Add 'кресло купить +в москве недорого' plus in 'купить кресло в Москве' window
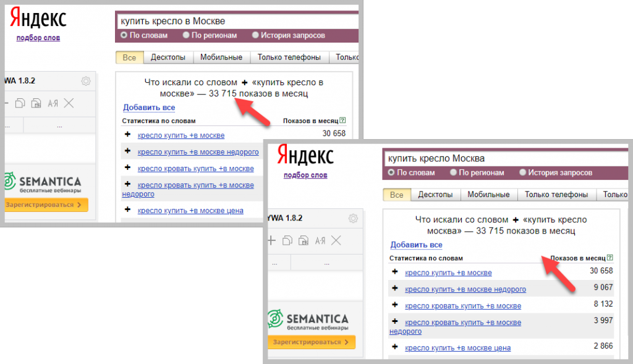 point(127,151)
